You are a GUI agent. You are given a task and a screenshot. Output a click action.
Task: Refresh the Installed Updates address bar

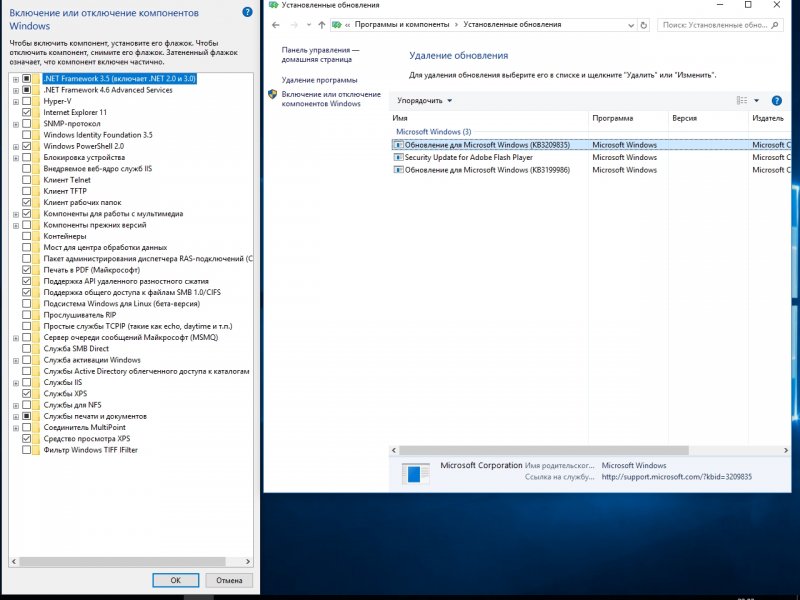pos(644,24)
